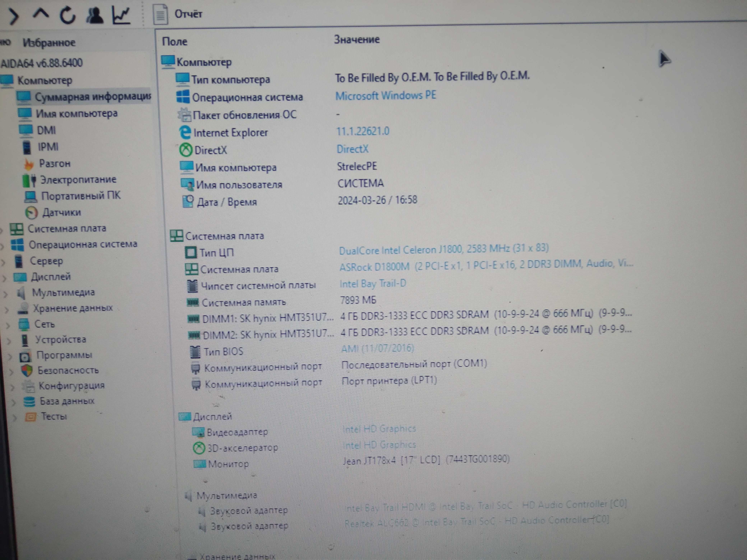Expand the Программы tree node

click(x=10, y=356)
